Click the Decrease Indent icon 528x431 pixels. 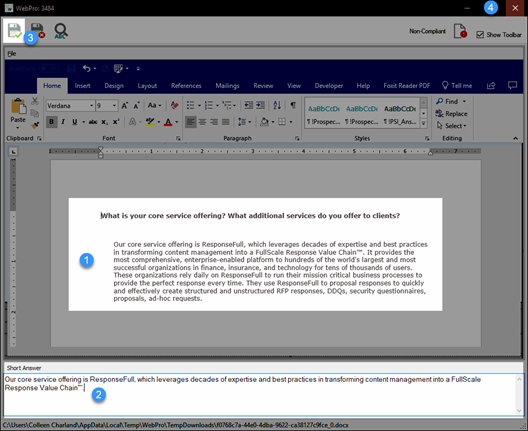249,105
